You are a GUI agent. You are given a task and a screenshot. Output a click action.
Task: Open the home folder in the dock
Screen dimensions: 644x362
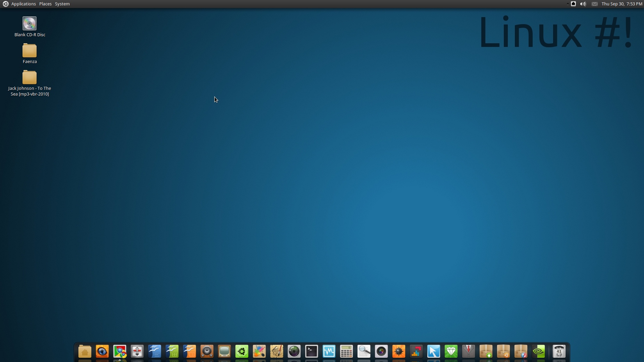[85, 351]
